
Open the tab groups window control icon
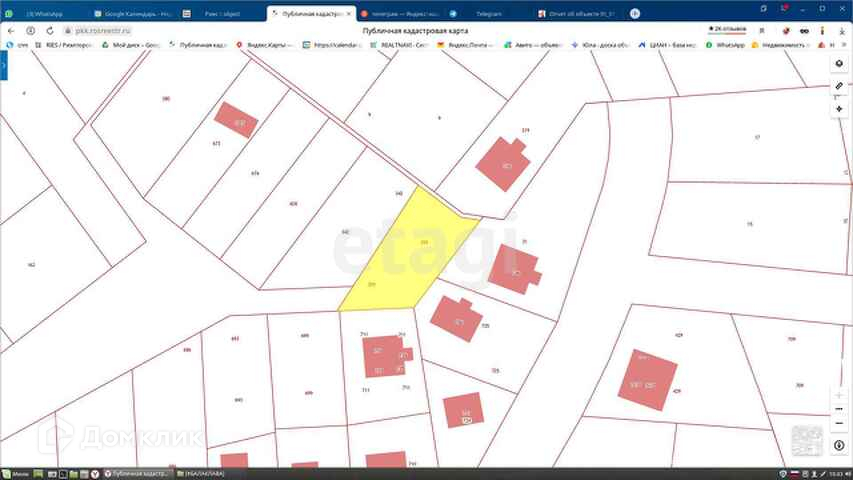tap(764, 9)
